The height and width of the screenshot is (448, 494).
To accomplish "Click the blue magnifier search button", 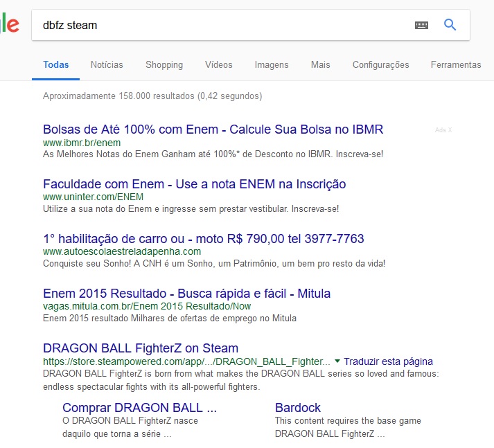I will [450, 24].
